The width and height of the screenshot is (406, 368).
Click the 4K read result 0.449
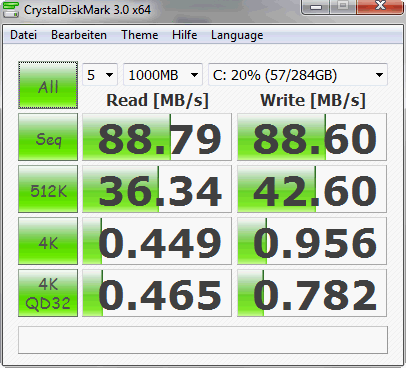157,241
